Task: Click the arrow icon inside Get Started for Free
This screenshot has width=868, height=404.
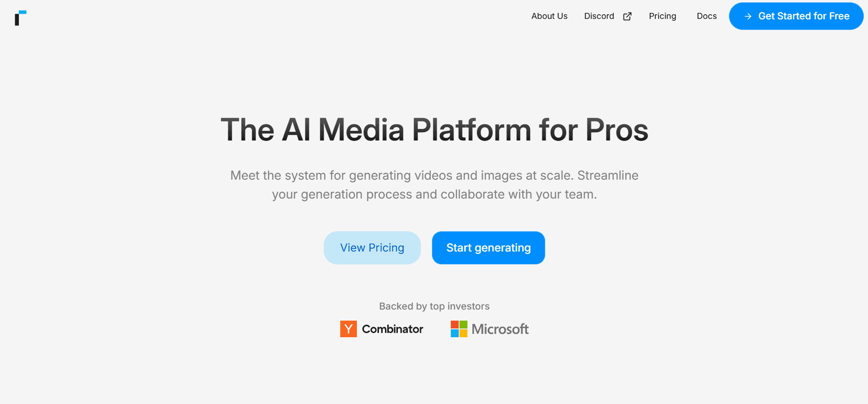Action: pyautogui.click(x=748, y=16)
